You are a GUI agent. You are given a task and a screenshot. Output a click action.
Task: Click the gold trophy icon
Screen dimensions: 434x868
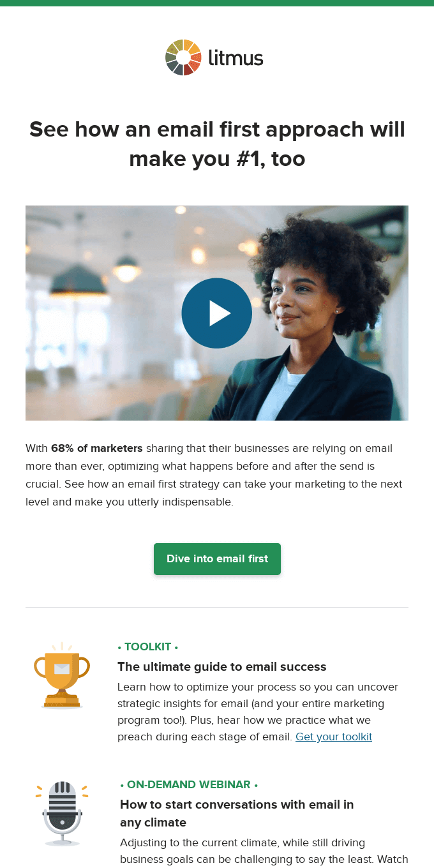[x=62, y=675]
